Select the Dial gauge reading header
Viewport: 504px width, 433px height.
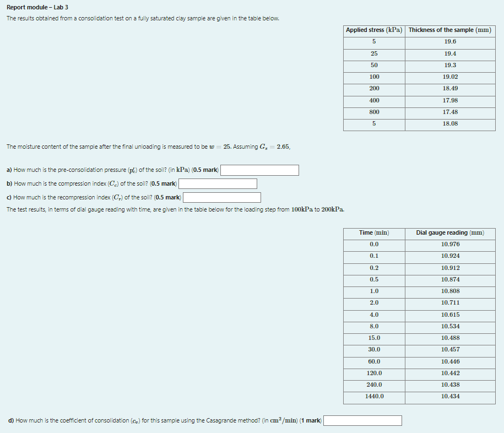[x=450, y=232]
